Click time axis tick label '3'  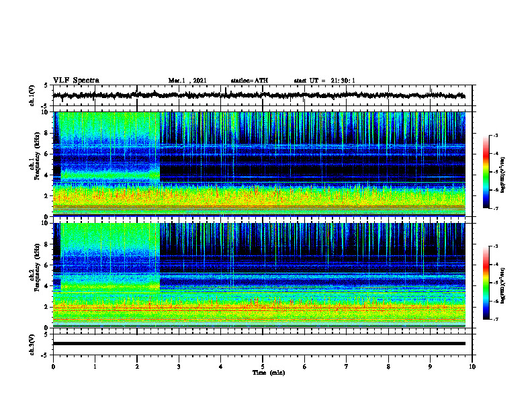click(179, 367)
